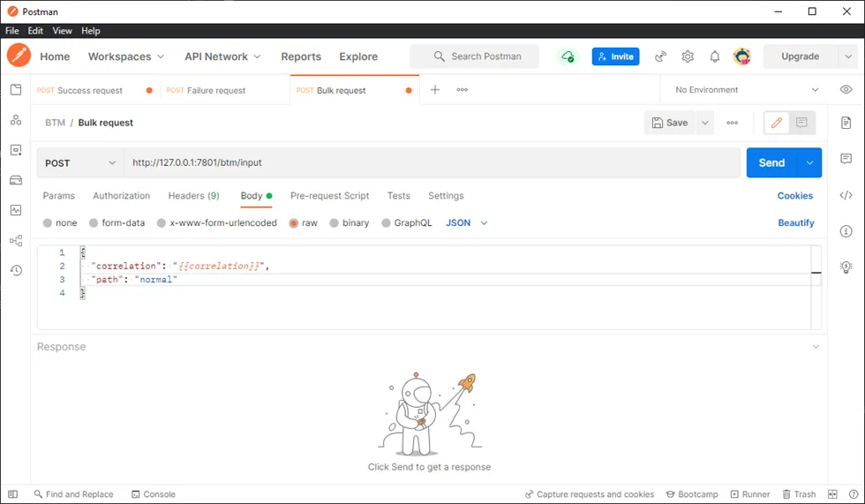The height and width of the screenshot is (504, 865).
Task: Open the Documentation icon in right sidebar
Action: (x=846, y=123)
